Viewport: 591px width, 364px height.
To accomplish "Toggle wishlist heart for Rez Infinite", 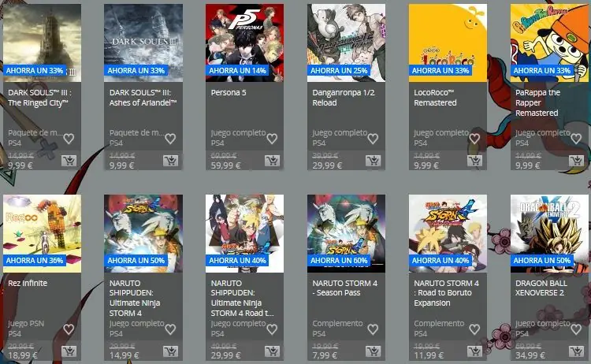I will coord(69,329).
